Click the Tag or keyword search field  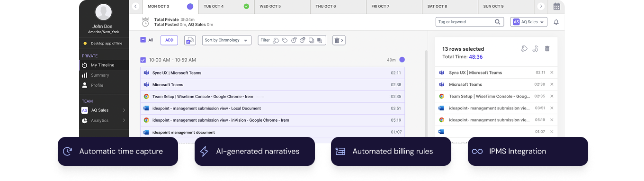point(469,22)
